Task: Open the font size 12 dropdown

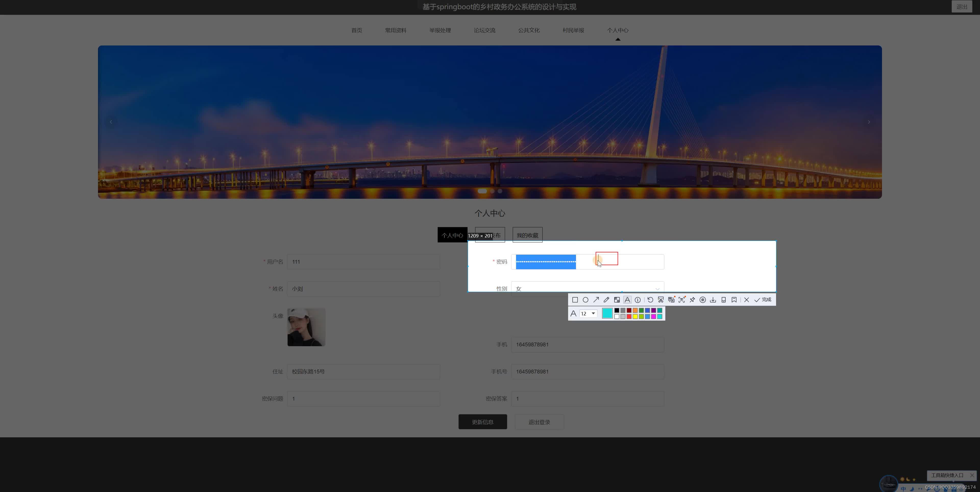Action: tap(588, 313)
